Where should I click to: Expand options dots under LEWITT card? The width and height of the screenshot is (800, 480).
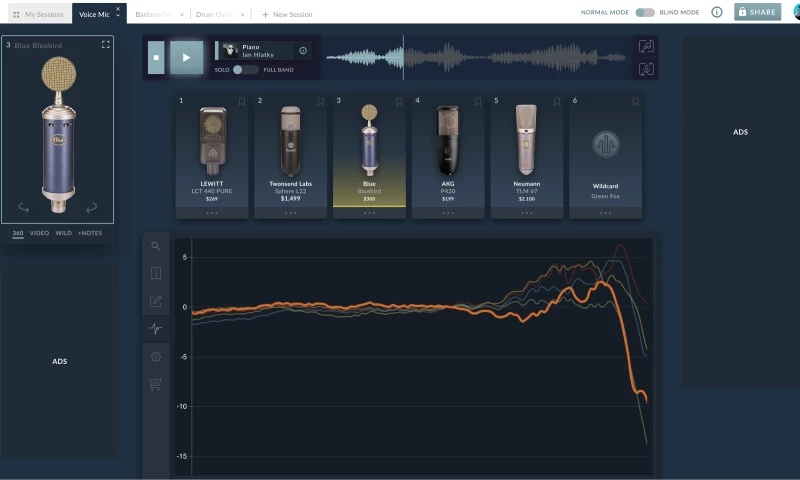click(212, 213)
